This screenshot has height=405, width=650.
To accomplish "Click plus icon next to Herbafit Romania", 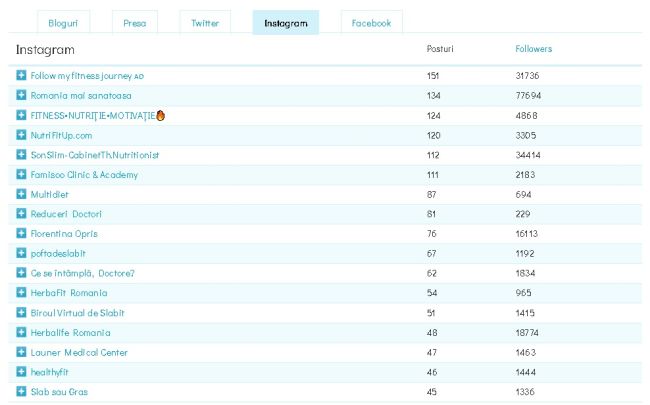I will pyautogui.click(x=22, y=293).
